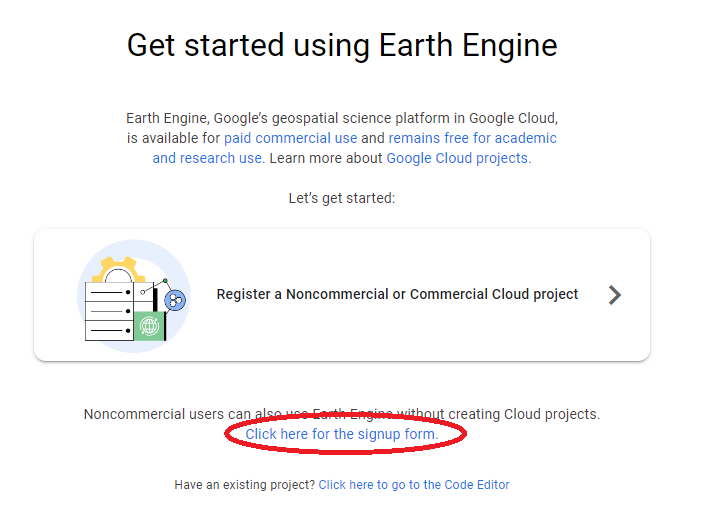The width and height of the screenshot is (718, 527).
Task: Select 'Register a Noncommercial or Commercial Cloud project' title
Action: pos(397,294)
